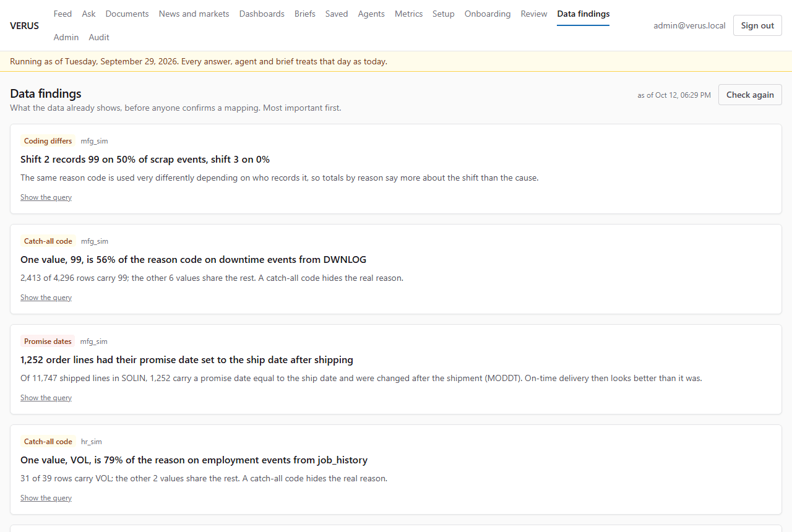Select the Data findings tab

(583, 14)
